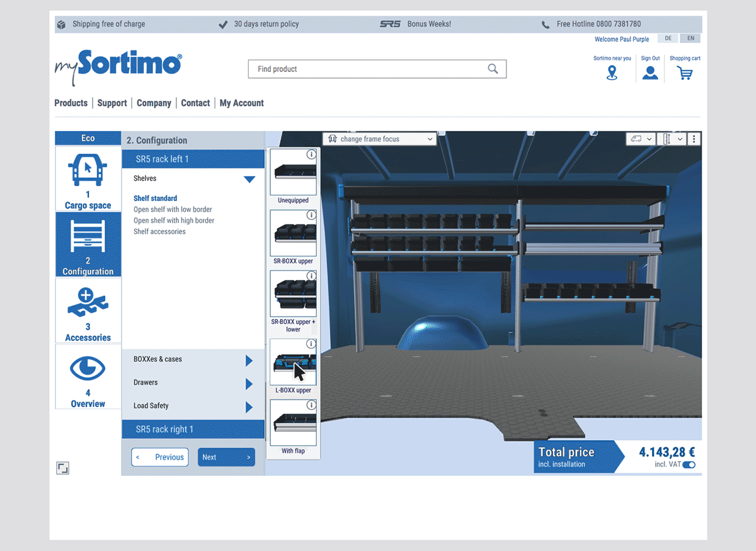The height and width of the screenshot is (551, 756).
Task: Select the SR-BOXX upper thumbnail
Action: [293, 235]
